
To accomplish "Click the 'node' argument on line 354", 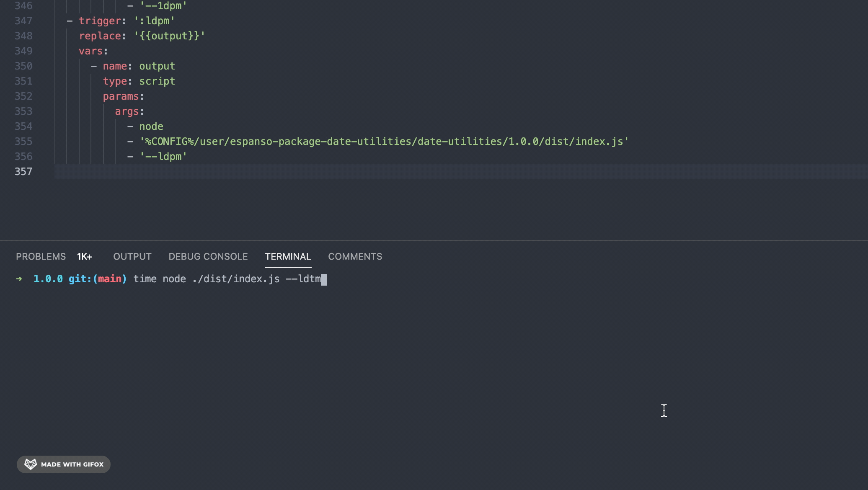I will tap(152, 126).
